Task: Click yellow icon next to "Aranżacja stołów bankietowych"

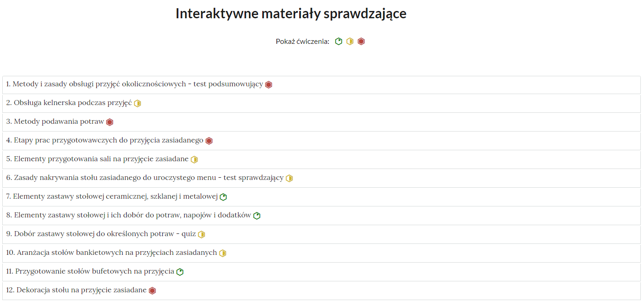Action: 222,253
